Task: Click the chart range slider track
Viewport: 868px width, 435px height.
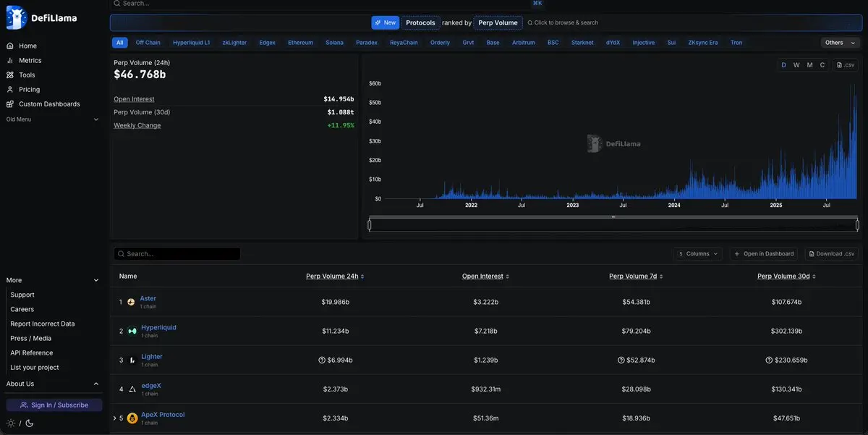Action: [x=613, y=225]
